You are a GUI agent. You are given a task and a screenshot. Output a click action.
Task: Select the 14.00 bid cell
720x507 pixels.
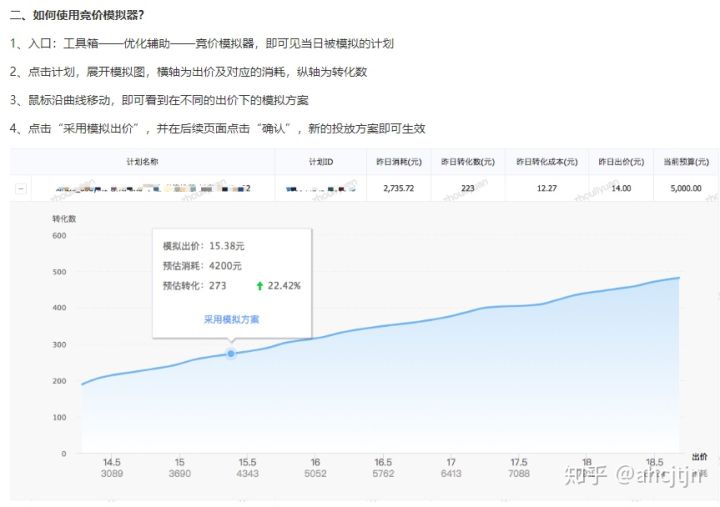(621, 188)
